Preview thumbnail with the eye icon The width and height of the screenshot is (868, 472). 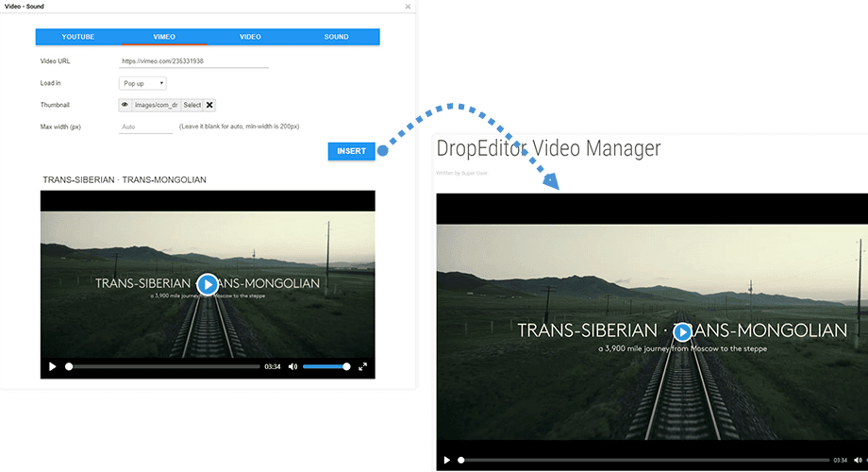125,106
